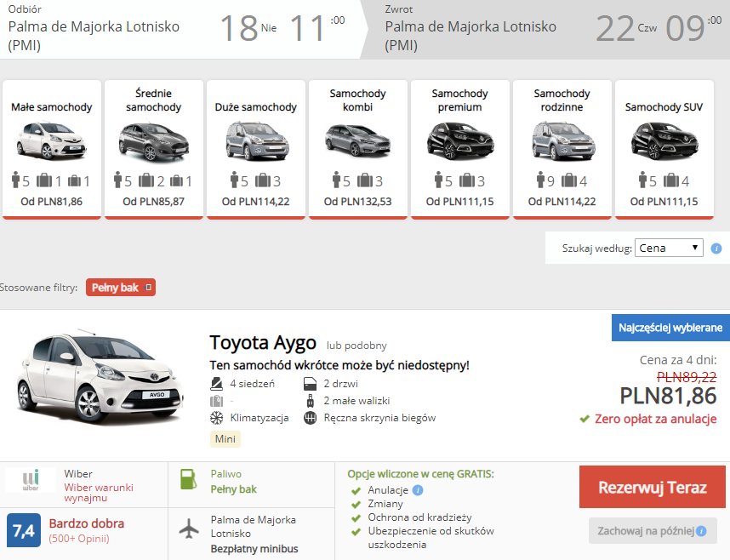730x560 pixels.
Task: Click the pickup time 11:00
Action: coord(317,28)
